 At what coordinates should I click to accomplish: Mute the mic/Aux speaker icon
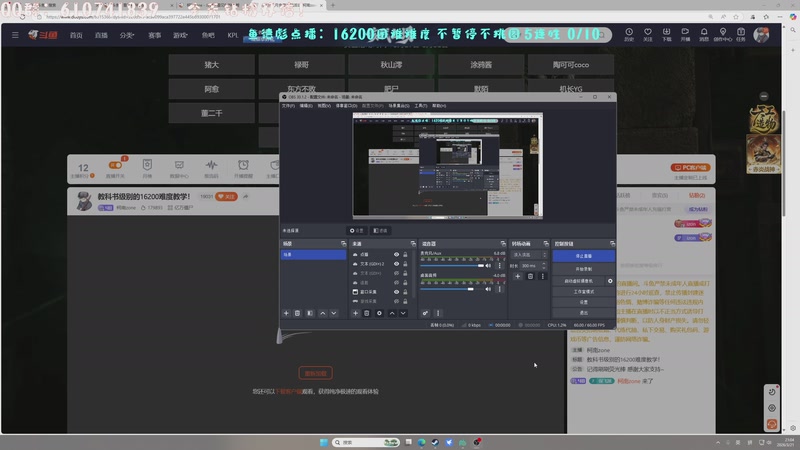point(488,265)
